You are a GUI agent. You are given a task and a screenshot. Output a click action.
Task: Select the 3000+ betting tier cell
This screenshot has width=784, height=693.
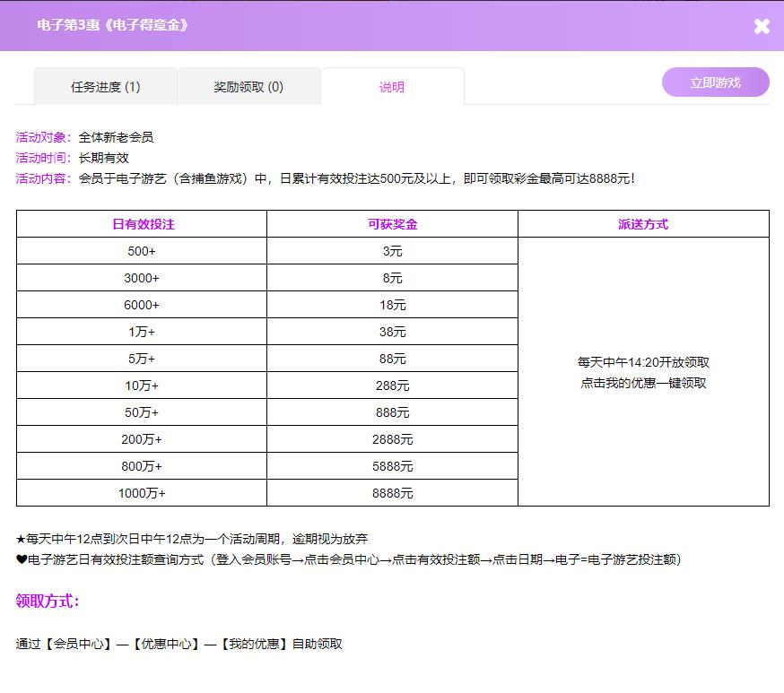(142, 278)
